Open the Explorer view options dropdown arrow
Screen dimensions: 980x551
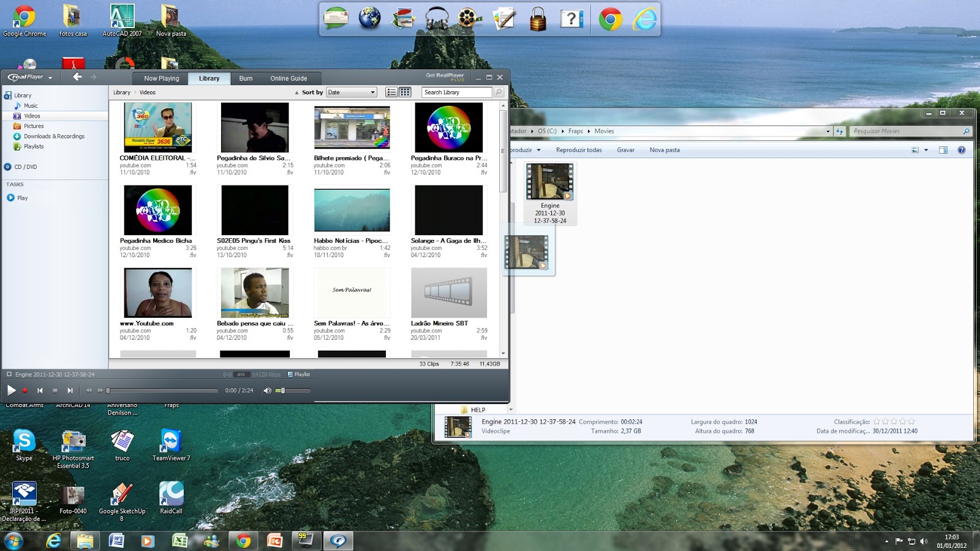[x=926, y=150]
